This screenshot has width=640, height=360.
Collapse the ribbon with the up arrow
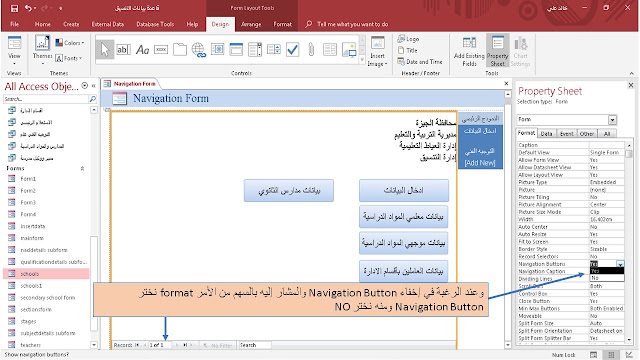pos(632,73)
